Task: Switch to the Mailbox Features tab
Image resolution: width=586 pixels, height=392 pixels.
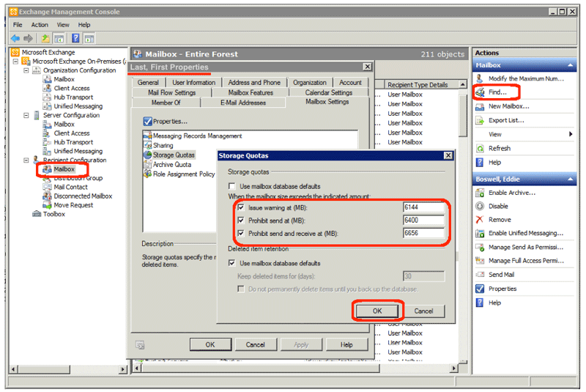Action: (x=251, y=92)
